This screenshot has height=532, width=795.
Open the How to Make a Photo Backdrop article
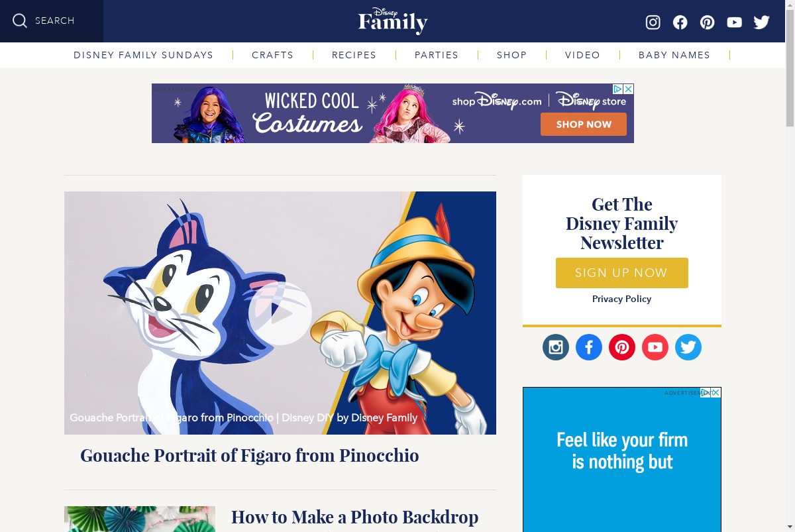tap(354, 517)
